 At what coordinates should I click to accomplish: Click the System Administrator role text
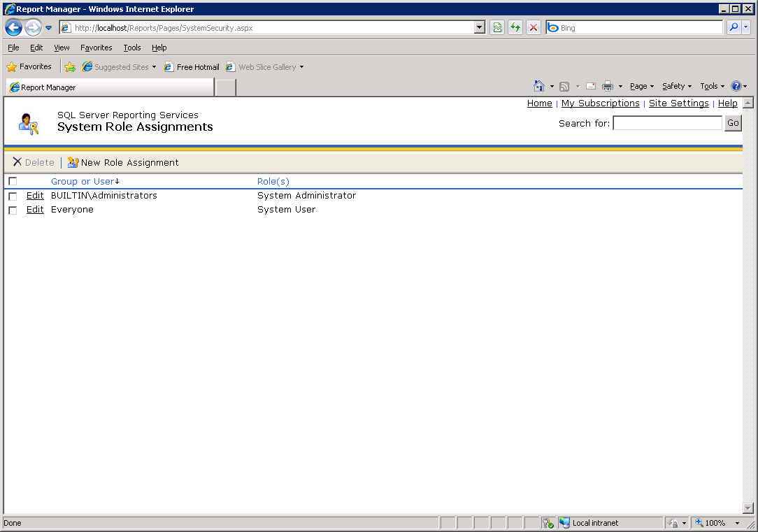coord(306,195)
